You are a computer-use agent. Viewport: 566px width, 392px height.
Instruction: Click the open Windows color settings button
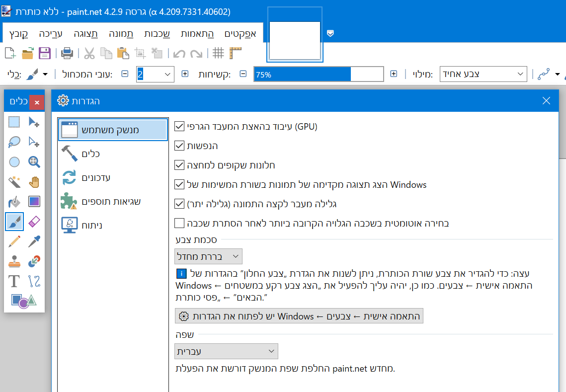pos(299,316)
